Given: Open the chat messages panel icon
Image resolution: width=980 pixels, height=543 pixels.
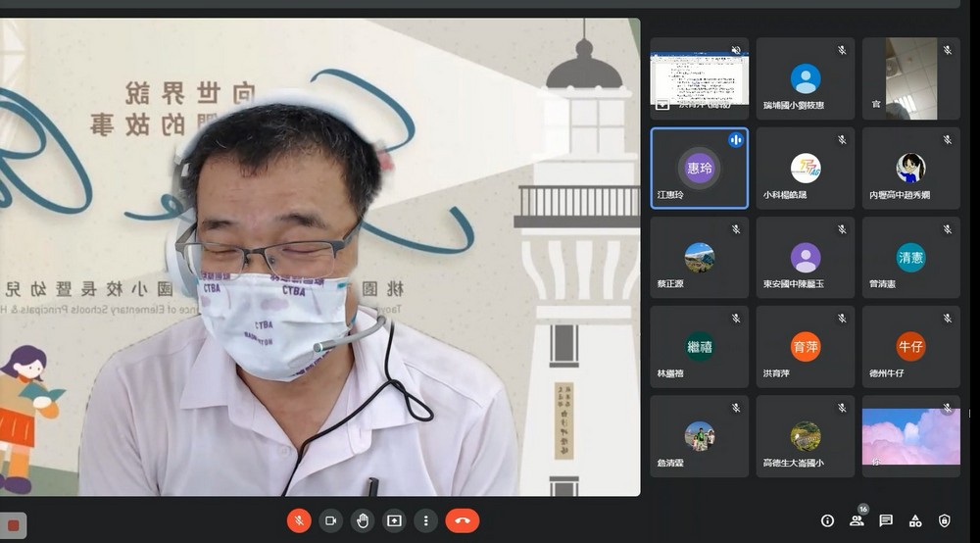Looking at the screenshot, I should click(x=886, y=520).
